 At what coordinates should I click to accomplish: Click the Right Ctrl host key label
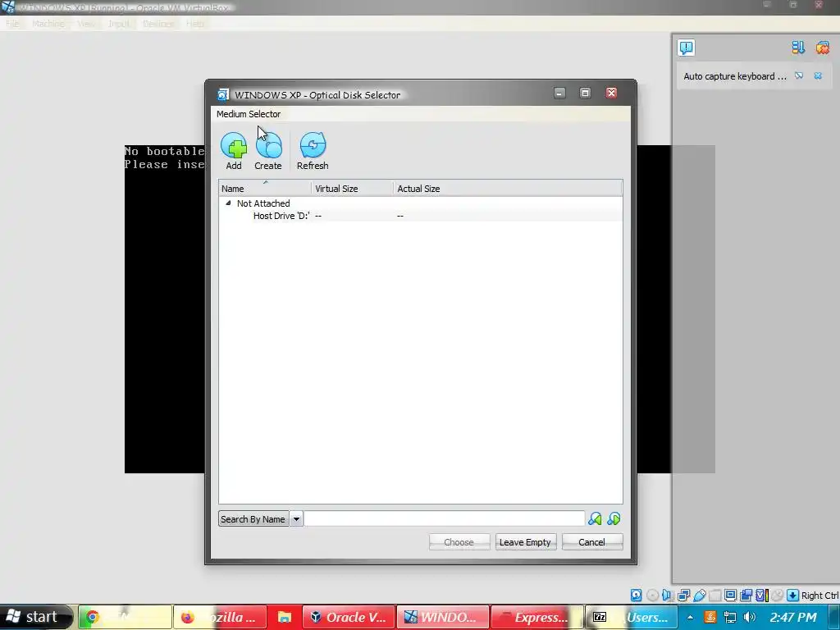click(819, 596)
